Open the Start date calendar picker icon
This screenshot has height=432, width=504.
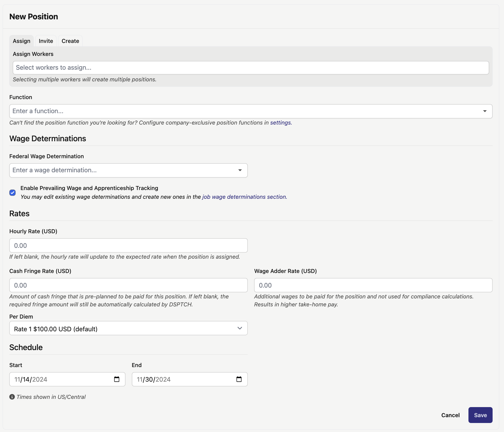[x=117, y=379]
